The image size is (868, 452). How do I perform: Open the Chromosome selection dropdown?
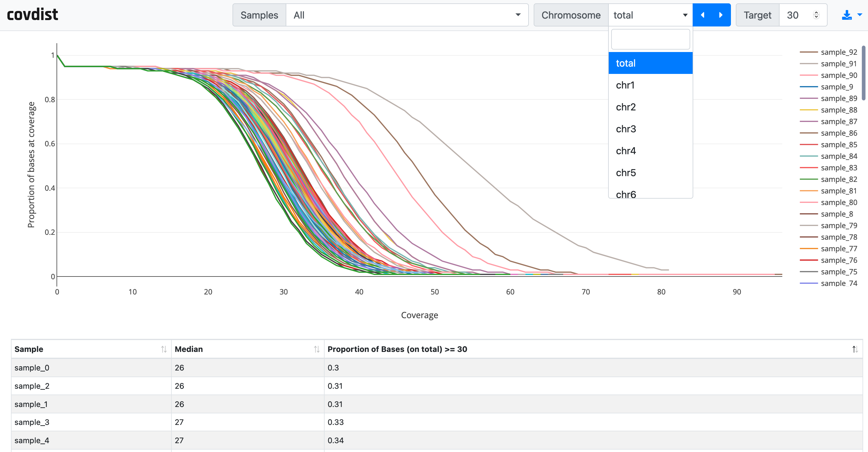click(x=650, y=15)
